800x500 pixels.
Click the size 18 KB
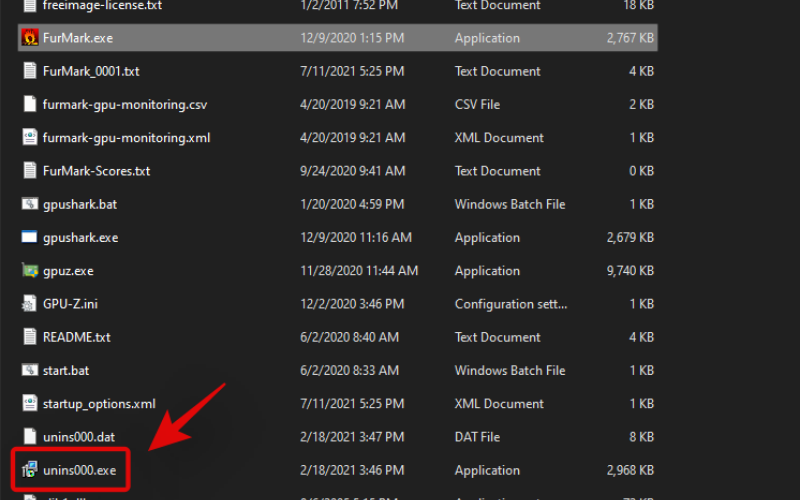click(x=638, y=6)
